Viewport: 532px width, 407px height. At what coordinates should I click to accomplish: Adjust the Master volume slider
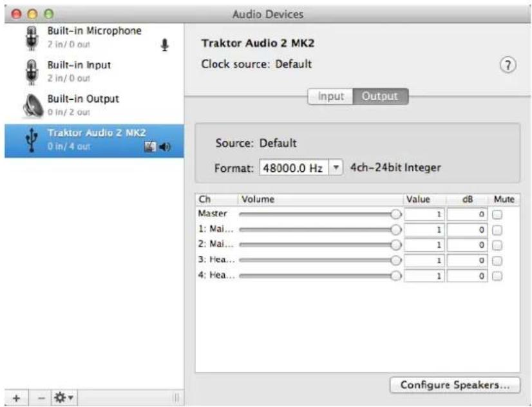[x=320, y=214]
